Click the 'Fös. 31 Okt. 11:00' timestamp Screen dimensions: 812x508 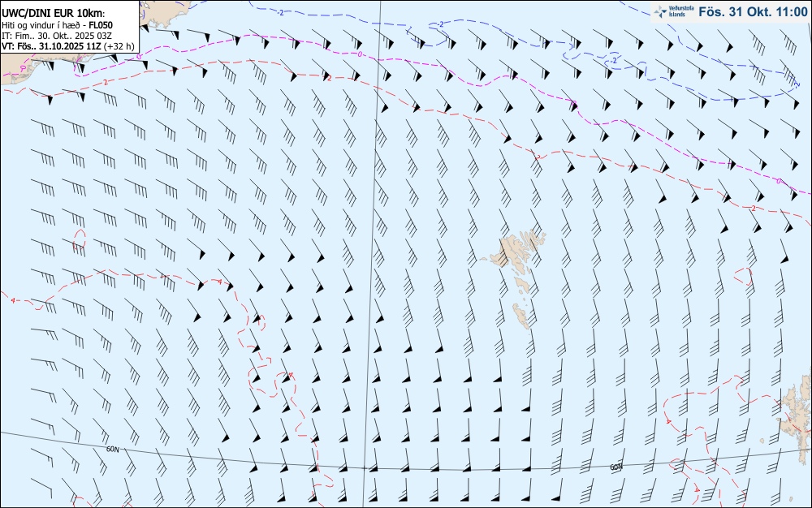click(x=753, y=12)
